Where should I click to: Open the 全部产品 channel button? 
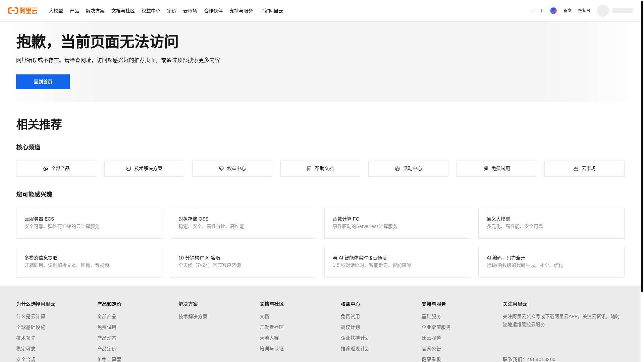click(56, 169)
